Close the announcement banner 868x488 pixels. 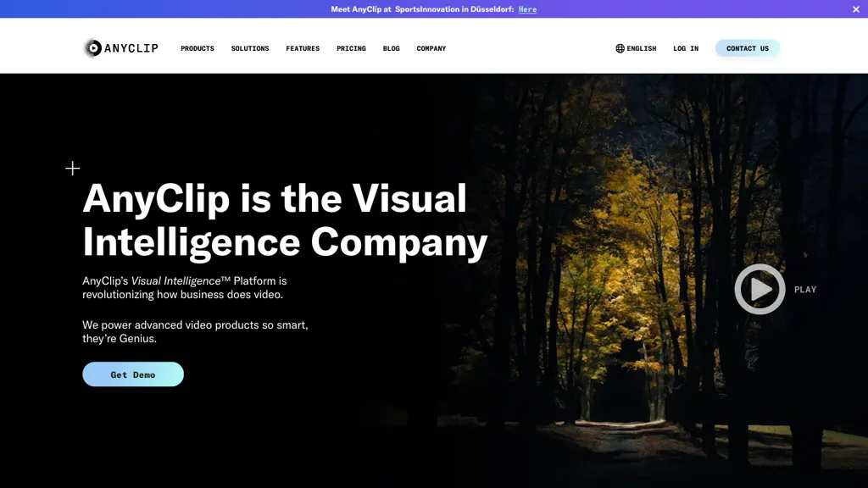(x=856, y=9)
